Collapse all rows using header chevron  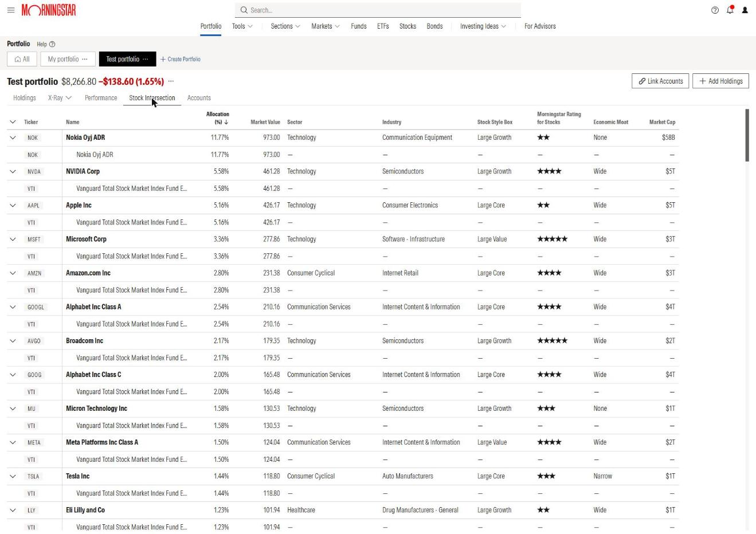click(x=13, y=122)
